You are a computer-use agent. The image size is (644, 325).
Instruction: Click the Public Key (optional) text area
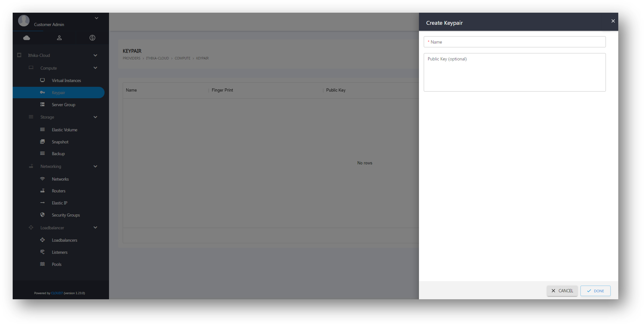(515, 72)
